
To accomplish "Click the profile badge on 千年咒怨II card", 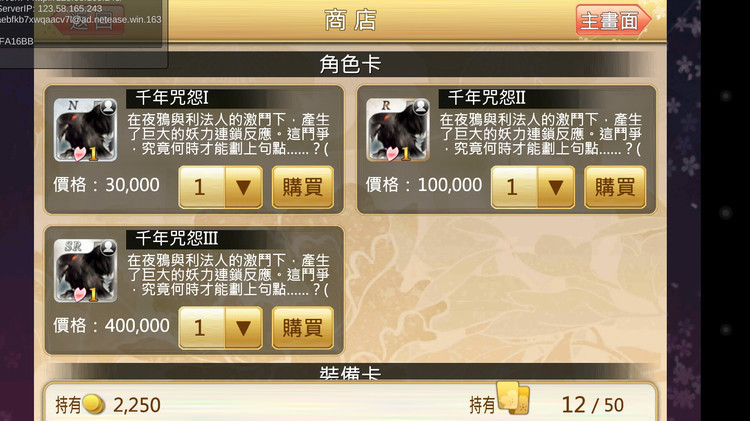I will [421, 106].
